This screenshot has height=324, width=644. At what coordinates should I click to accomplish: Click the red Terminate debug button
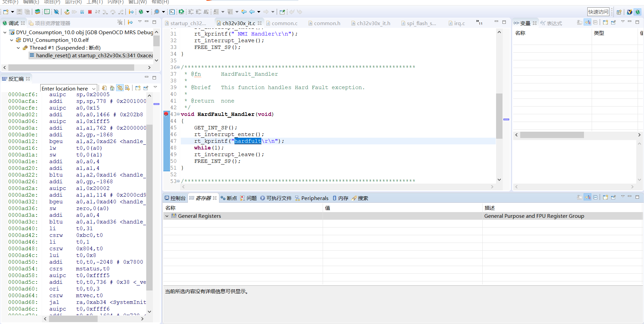point(90,12)
